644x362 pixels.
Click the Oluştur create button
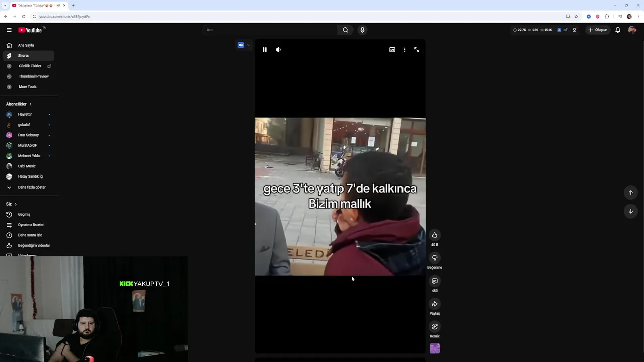click(598, 30)
